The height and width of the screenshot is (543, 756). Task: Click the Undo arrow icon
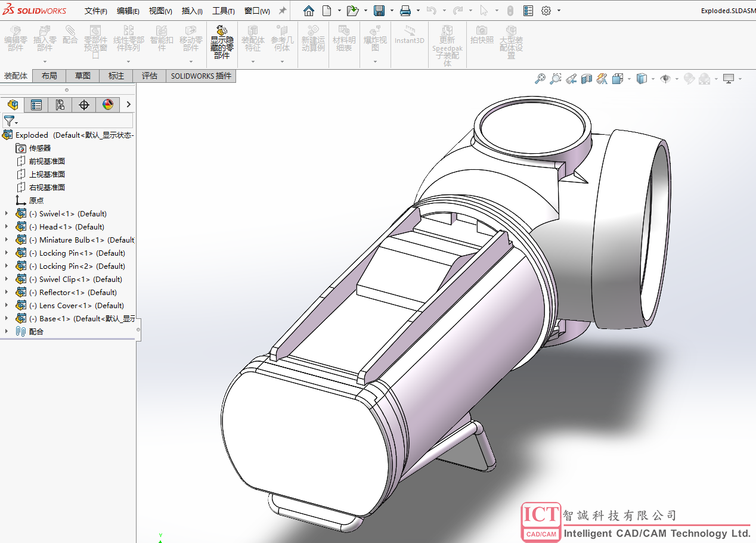pos(432,11)
